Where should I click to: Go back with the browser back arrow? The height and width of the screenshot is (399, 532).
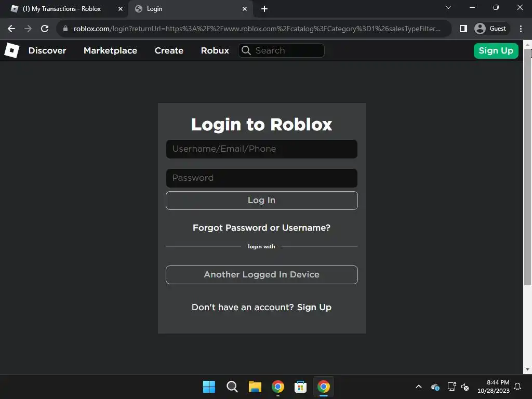click(x=11, y=29)
